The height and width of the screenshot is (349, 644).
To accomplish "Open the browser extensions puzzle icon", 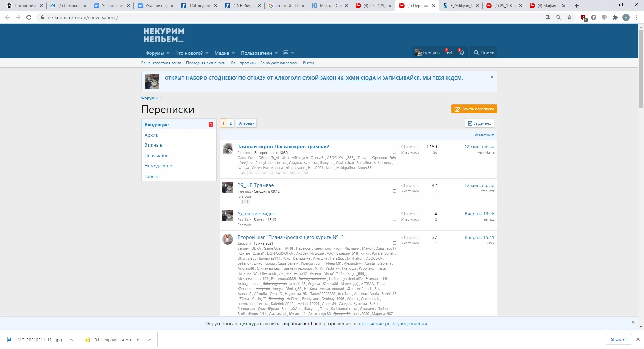I will pyautogui.click(x=615, y=17).
